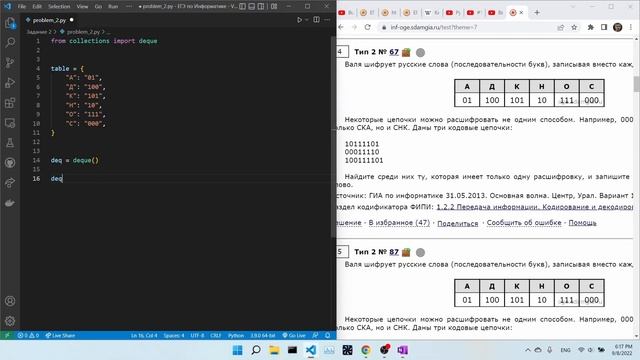Image resolution: width=640 pixels, height=360 pixels.
Task: Bookmark this page with star icon
Action: click(574, 27)
